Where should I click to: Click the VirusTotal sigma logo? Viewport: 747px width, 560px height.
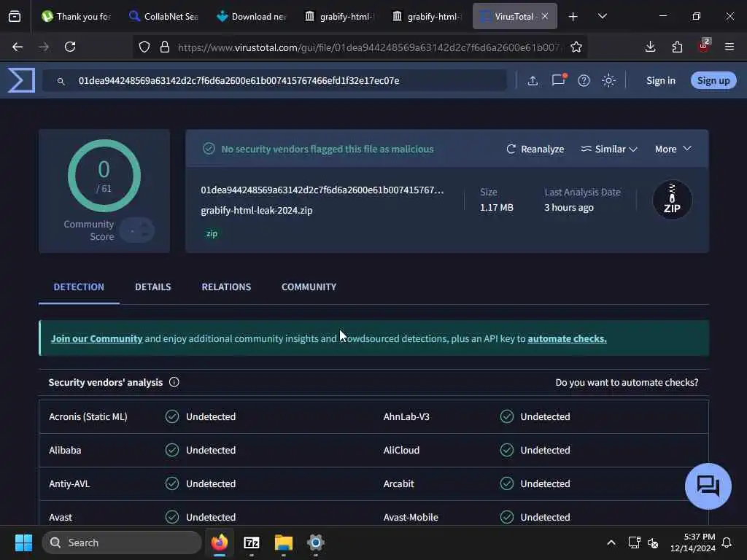click(x=21, y=80)
